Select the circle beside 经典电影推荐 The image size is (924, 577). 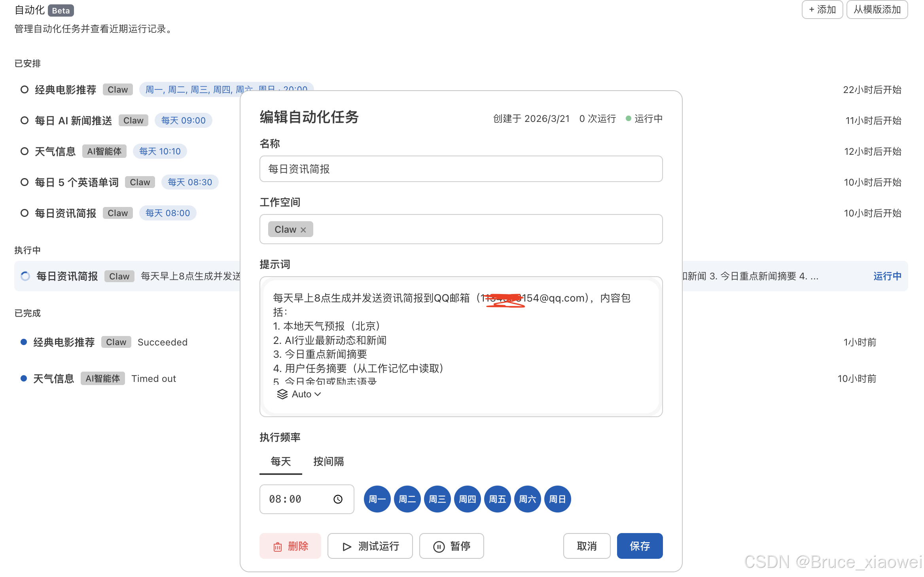[x=24, y=89]
